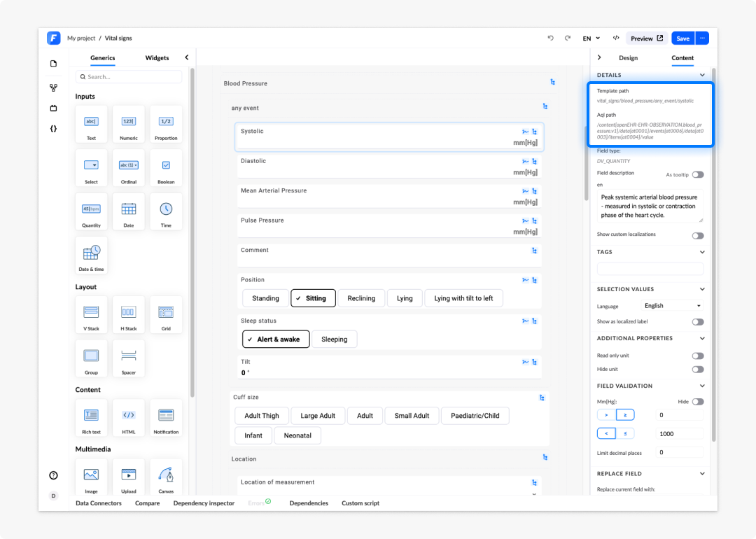Click the Save button
The width and height of the screenshot is (756, 539).
(682, 38)
